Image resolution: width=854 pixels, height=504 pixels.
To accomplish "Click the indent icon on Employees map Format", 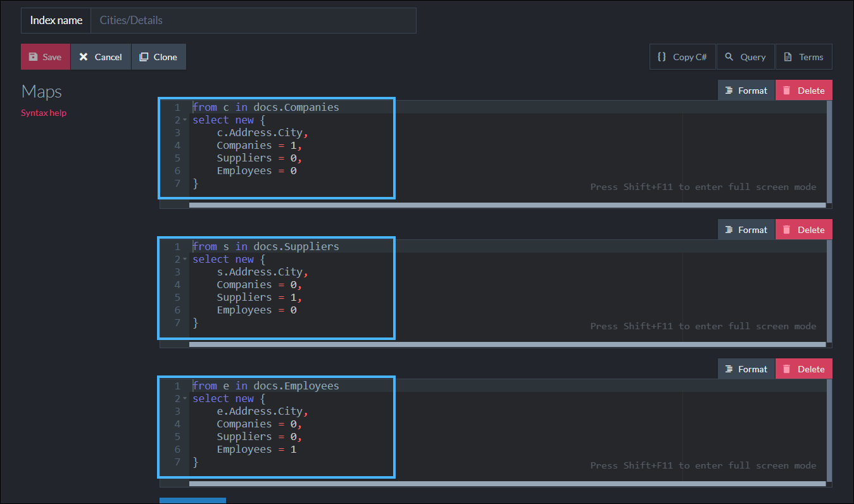I will [x=729, y=369].
